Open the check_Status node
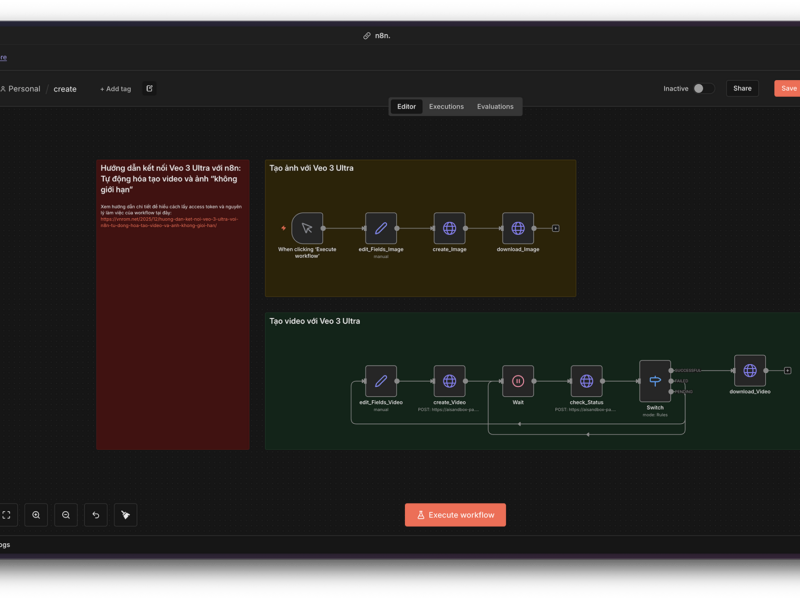Image resolution: width=800 pixels, height=600 pixels. tap(586, 381)
